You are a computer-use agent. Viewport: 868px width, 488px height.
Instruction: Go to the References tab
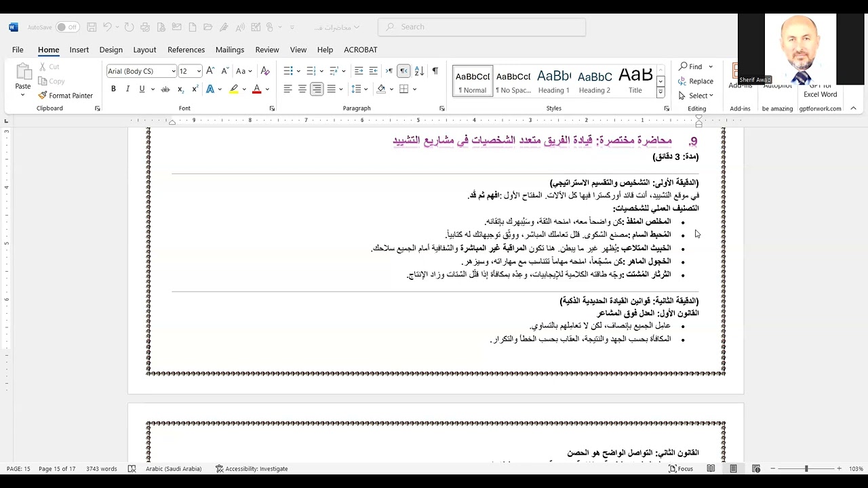(186, 49)
